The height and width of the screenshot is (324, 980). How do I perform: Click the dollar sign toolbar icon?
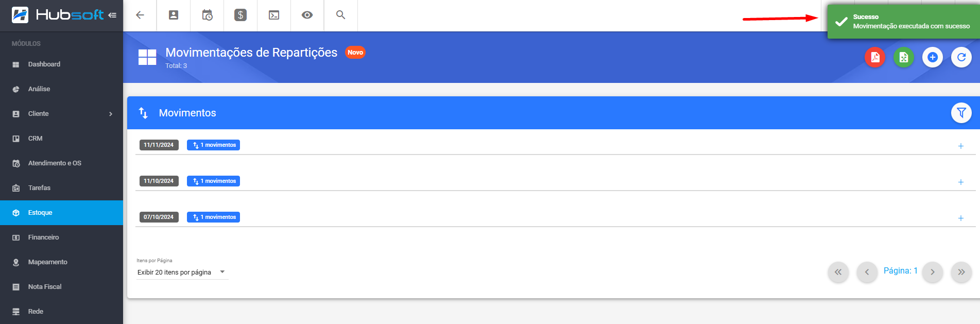[240, 15]
